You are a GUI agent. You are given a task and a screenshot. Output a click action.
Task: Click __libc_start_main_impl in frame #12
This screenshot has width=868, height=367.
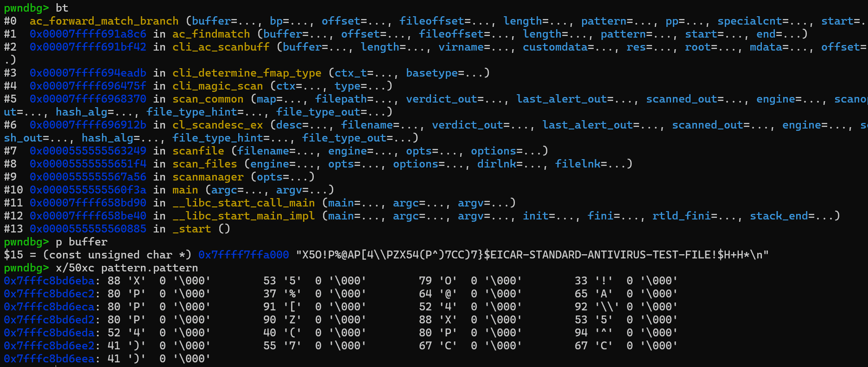coord(243,216)
